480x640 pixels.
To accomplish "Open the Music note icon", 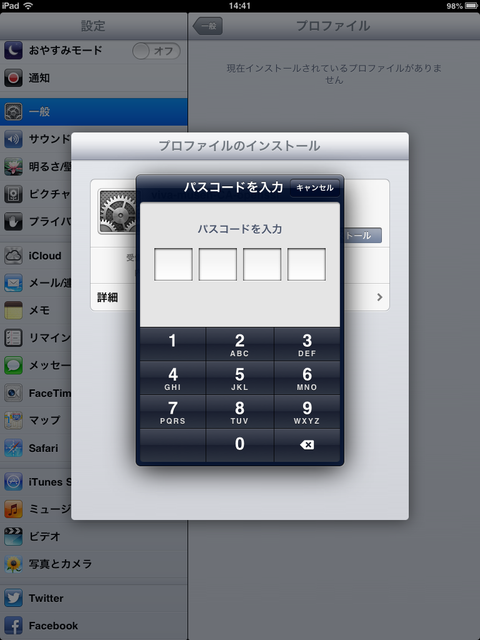I will coord(13,509).
